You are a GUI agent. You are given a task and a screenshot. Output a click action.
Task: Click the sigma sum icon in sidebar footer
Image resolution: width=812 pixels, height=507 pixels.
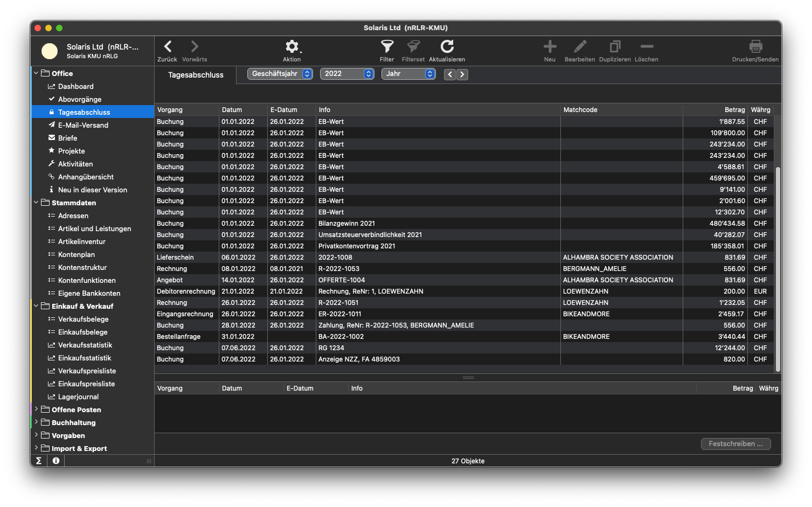pos(39,461)
